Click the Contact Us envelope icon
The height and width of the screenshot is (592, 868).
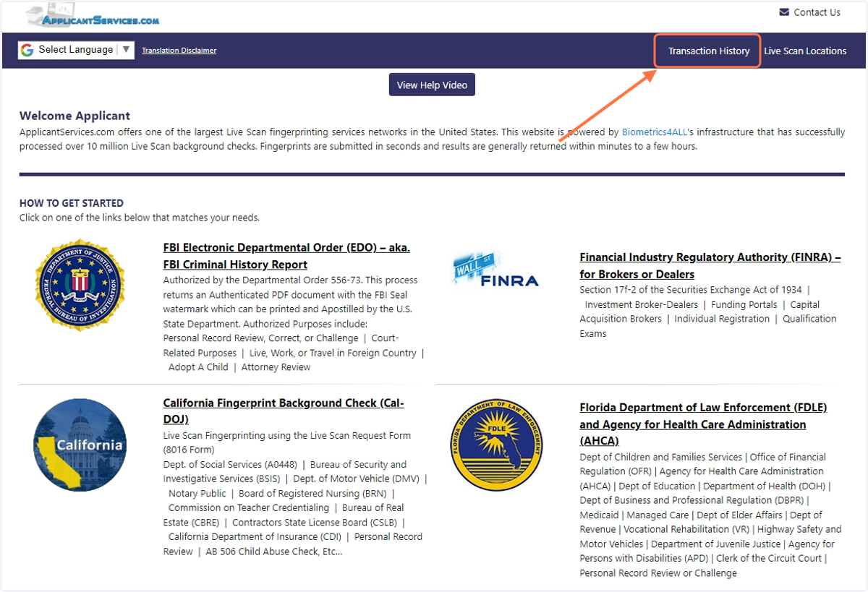(x=784, y=12)
